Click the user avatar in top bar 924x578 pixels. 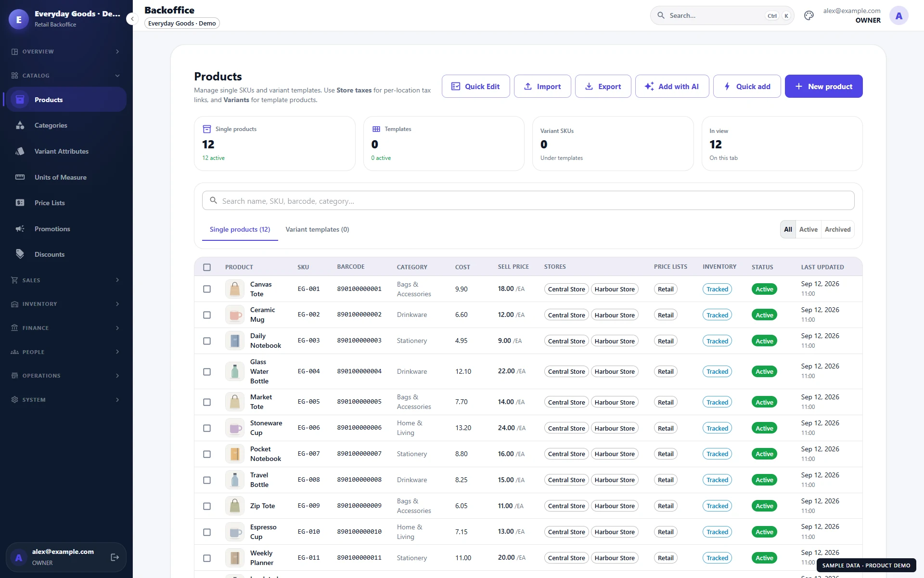pyautogui.click(x=898, y=15)
